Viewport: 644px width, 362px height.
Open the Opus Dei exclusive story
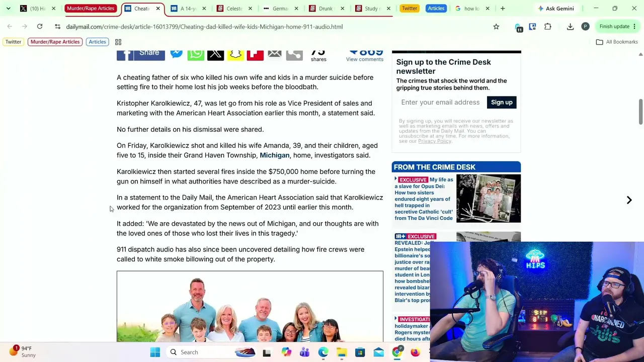pos(424,199)
